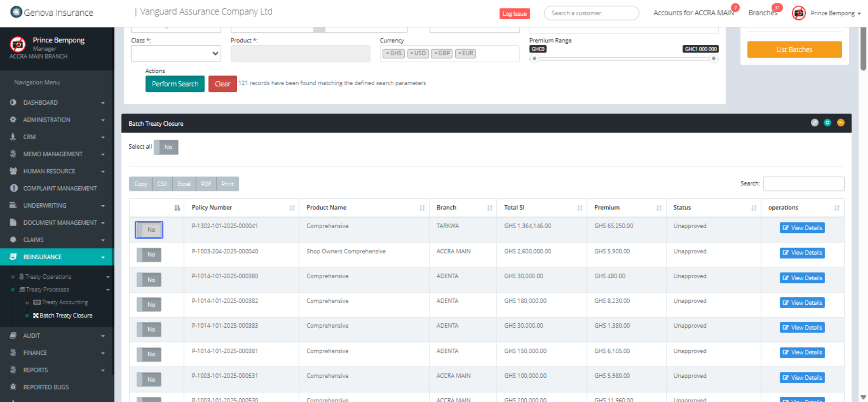This screenshot has height=402, width=868.
Task: Click the user avatar icon in top bar
Action: (798, 13)
